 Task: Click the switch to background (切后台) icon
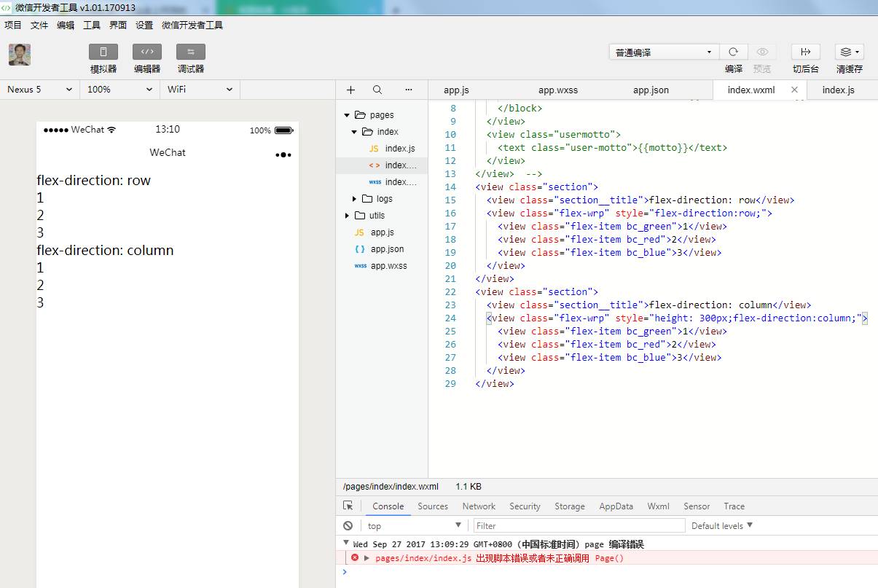pos(806,52)
